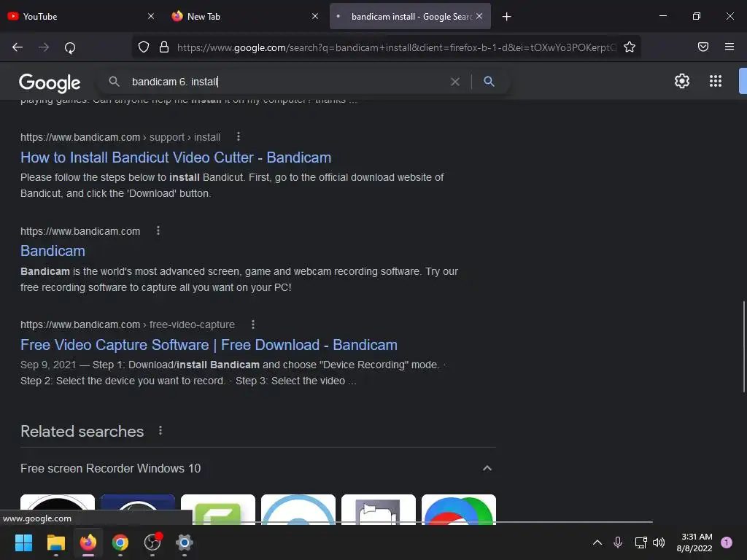Open OBS Studio from the taskbar
The image size is (747, 560).
point(152,542)
